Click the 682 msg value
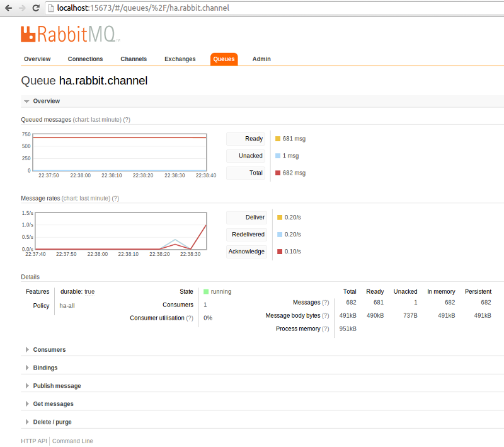The image size is (504, 447). [x=294, y=173]
